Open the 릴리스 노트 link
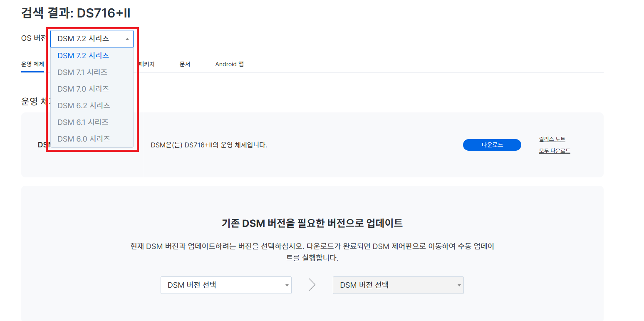The image size is (644, 321). click(x=552, y=139)
